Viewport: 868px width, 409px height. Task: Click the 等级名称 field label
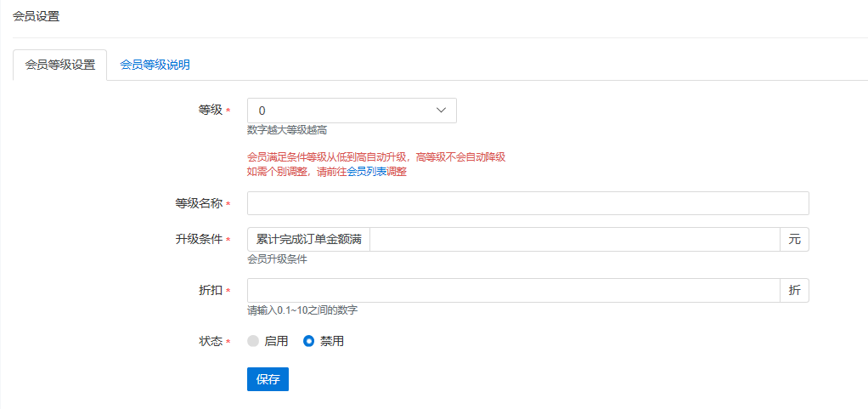click(x=198, y=203)
